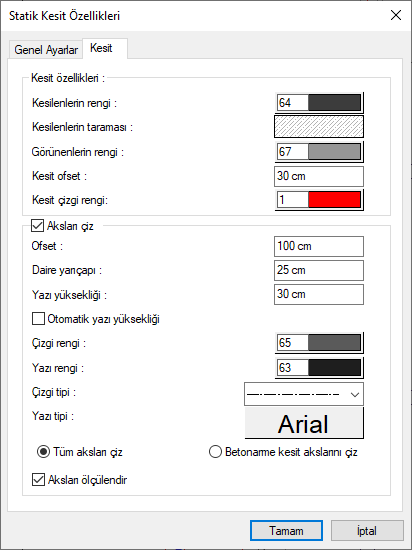This screenshot has height=550, width=412.
Task: Pick the Yazı rengi color swatch
Action: (319, 368)
